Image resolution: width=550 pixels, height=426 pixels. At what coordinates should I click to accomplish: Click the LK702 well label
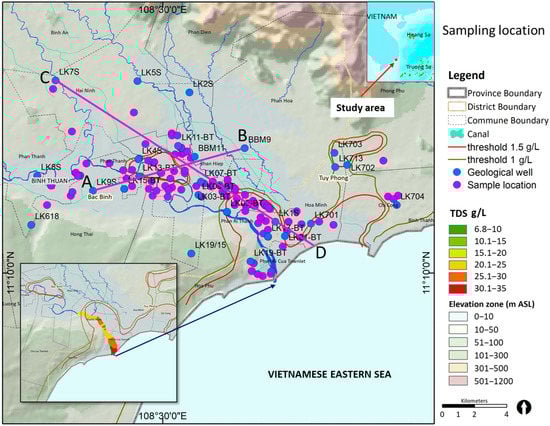[x=363, y=168]
